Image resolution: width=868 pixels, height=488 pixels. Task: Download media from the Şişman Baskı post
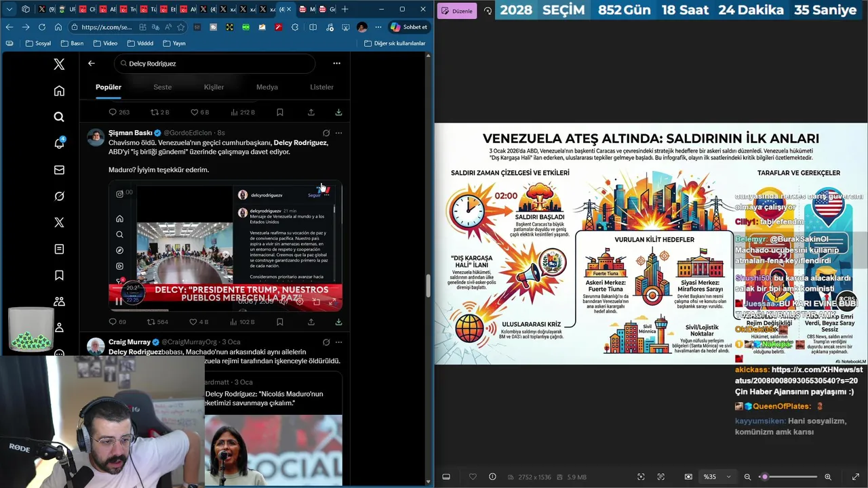tap(338, 322)
